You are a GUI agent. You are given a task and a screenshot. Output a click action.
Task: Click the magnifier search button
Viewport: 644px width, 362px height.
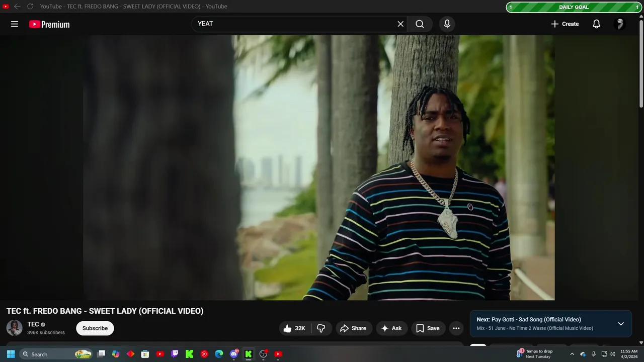420,24
